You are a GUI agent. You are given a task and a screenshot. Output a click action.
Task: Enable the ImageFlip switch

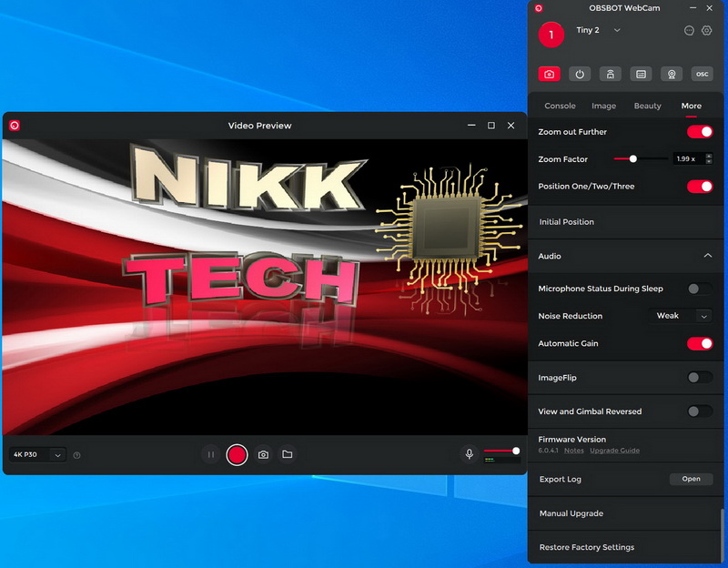click(x=700, y=378)
